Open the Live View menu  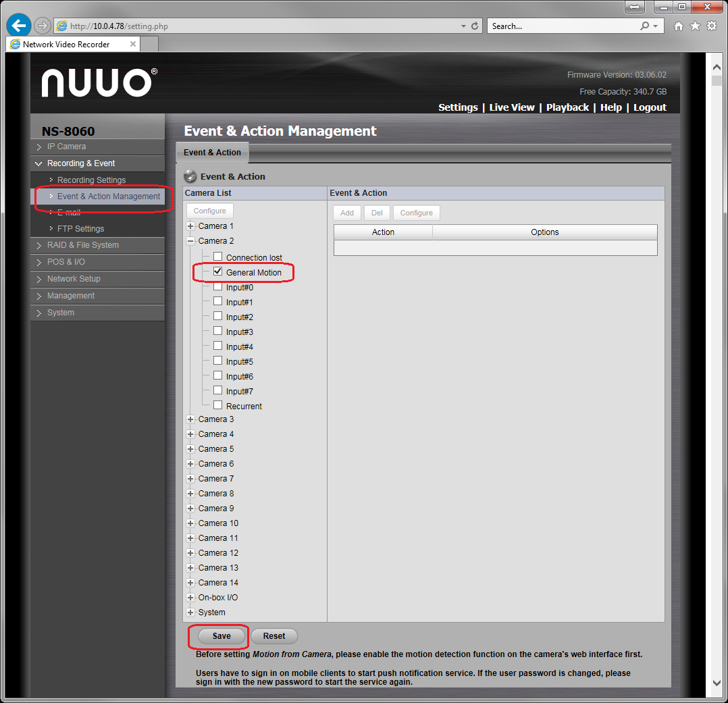click(x=511, y=107)
